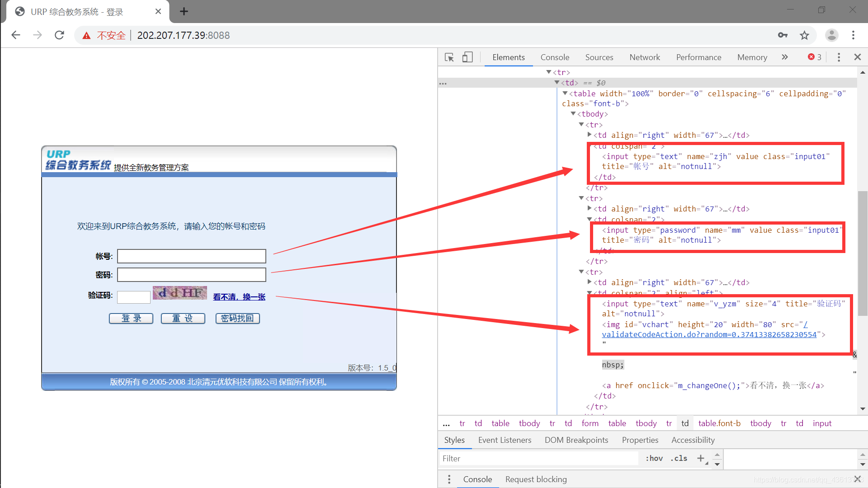868x488 pixels.
Task: Open the Request blocking drawer tab
Action: click(536, 479)
